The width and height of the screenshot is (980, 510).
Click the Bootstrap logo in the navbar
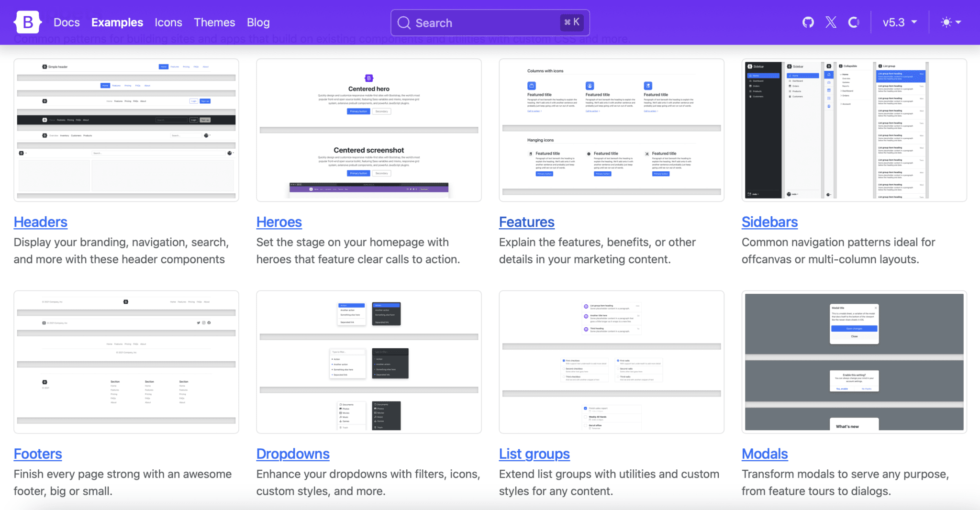click(x=27, y=22)
